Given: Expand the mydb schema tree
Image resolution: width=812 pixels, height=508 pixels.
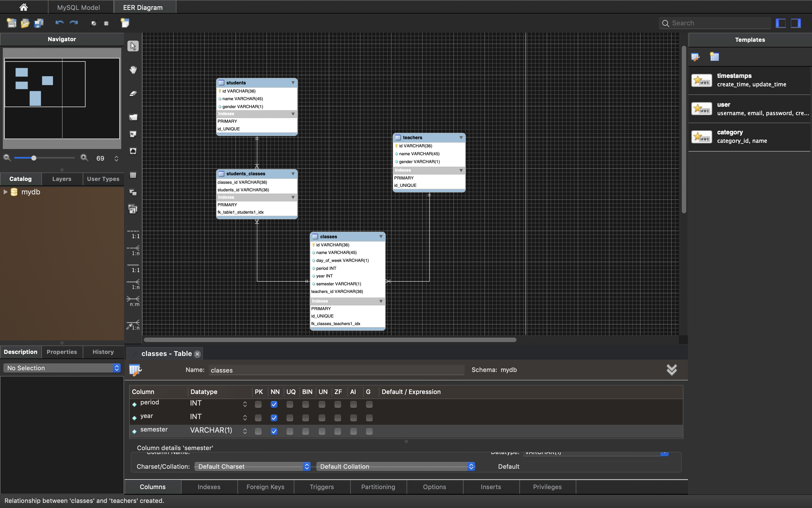Looking at the screenshot, I should (5, 192).
